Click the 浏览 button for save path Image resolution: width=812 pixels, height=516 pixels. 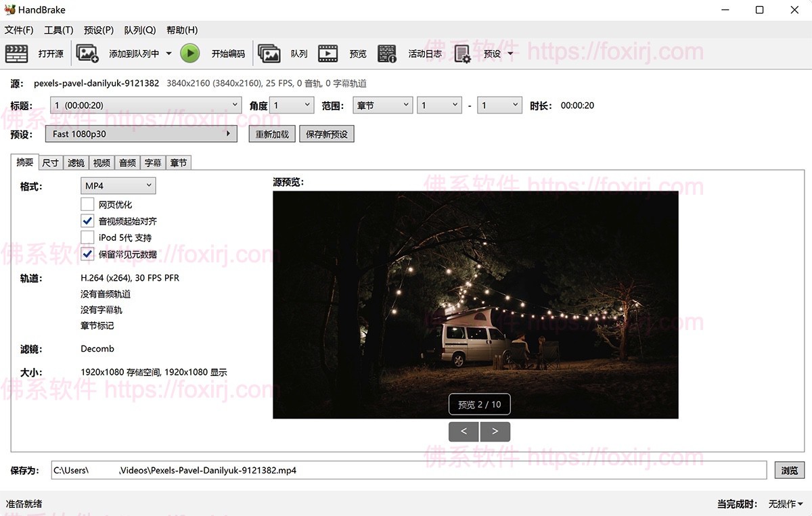click(x=789, y=469)
